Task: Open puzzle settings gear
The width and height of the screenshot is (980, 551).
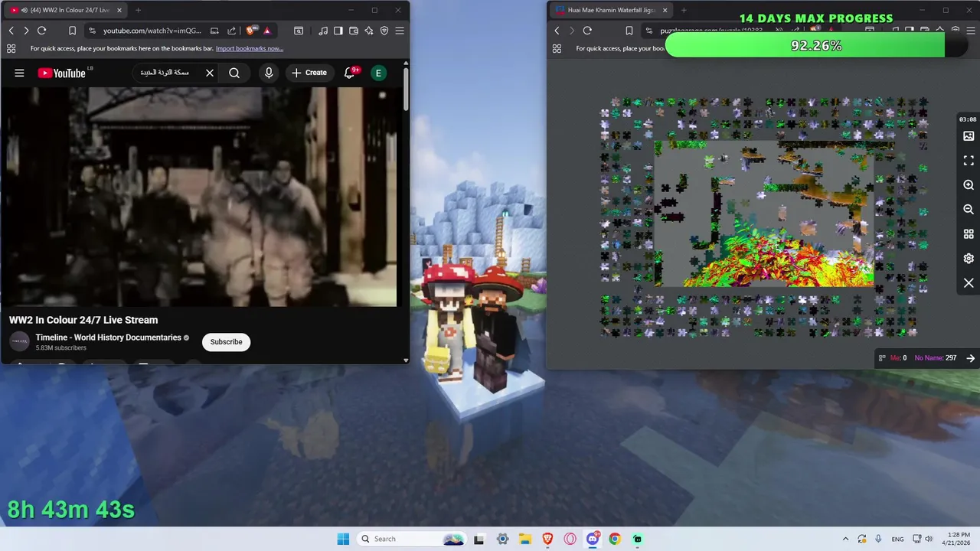Action: (969, 259)
